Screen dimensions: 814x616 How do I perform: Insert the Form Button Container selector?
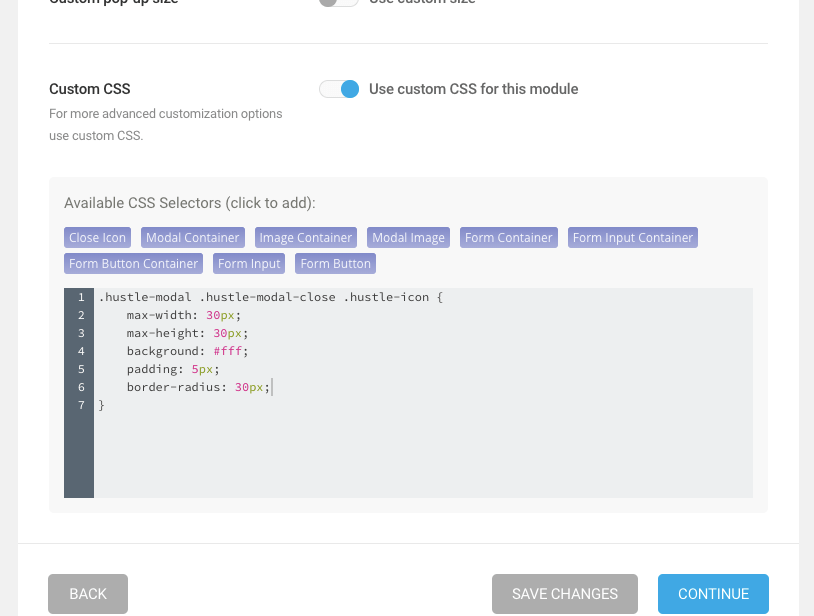[133, 264]
